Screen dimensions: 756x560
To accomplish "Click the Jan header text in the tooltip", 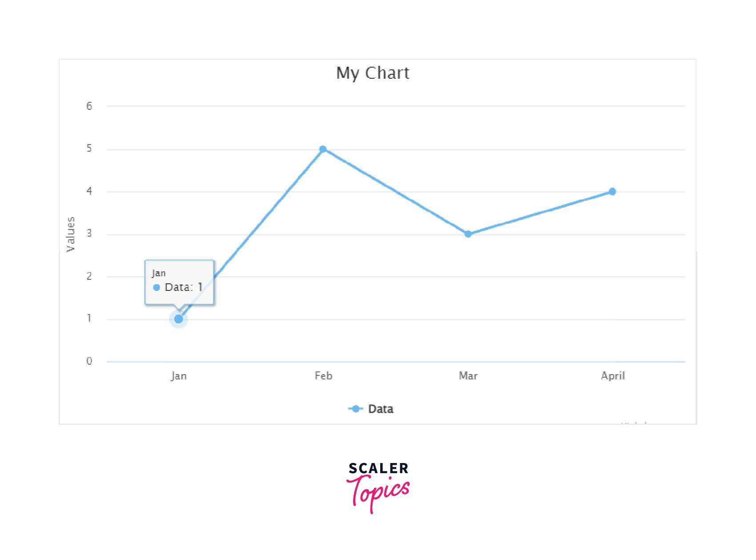I will 159,273.
